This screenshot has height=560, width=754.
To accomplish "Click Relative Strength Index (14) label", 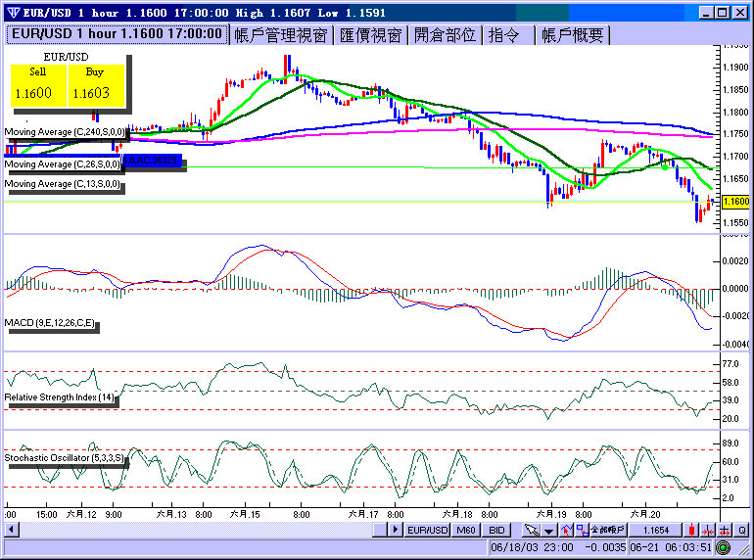I will pyautogui.click(x=59, y=397).
